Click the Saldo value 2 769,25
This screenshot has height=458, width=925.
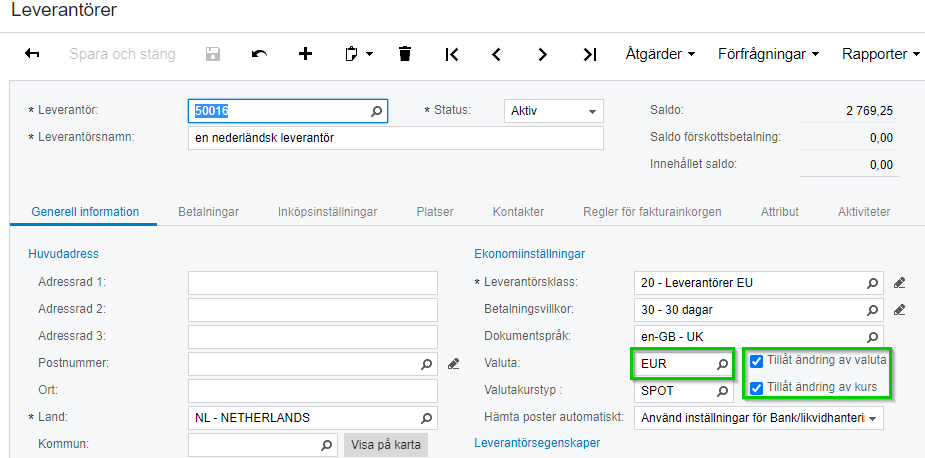pos(869,110)
